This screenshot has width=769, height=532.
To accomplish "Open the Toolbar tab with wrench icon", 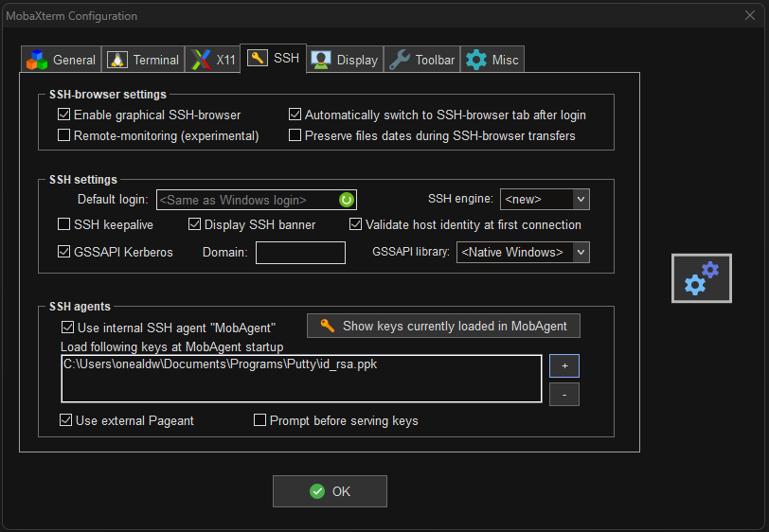I will pos(422,60).
